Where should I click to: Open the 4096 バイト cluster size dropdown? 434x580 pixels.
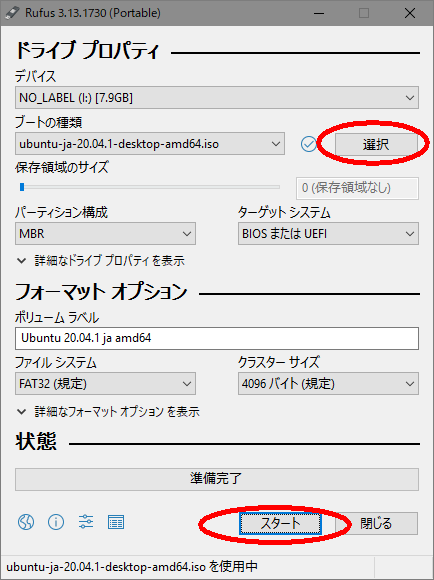click(x=328, y=384)
